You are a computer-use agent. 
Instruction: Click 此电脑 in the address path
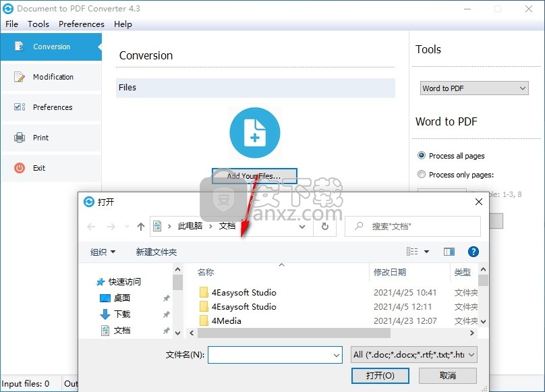click(x=190, y=226)
